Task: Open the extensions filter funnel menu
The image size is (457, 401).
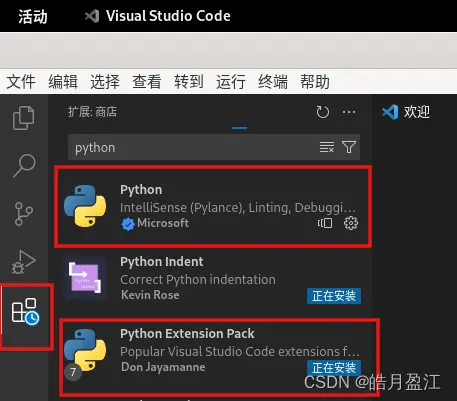Action: pos(349,147)
